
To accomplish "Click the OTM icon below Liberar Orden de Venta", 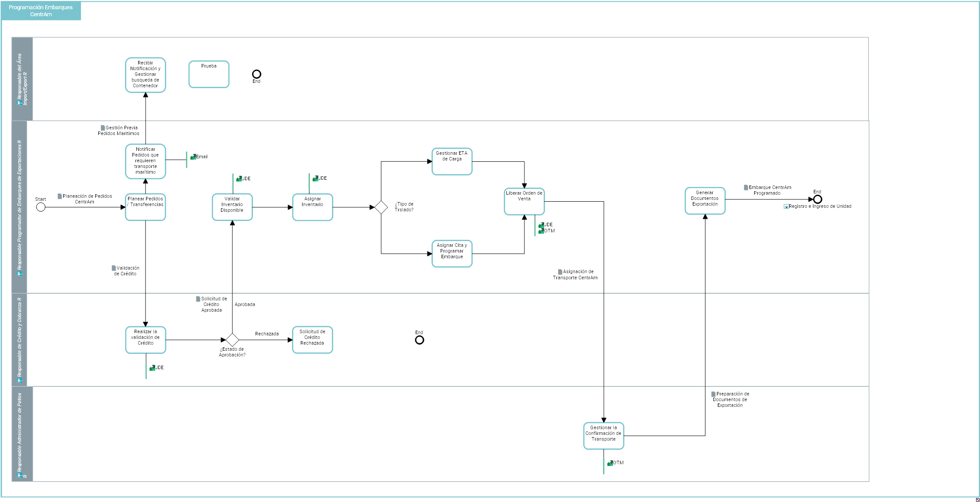I will (x=541, y=231).
